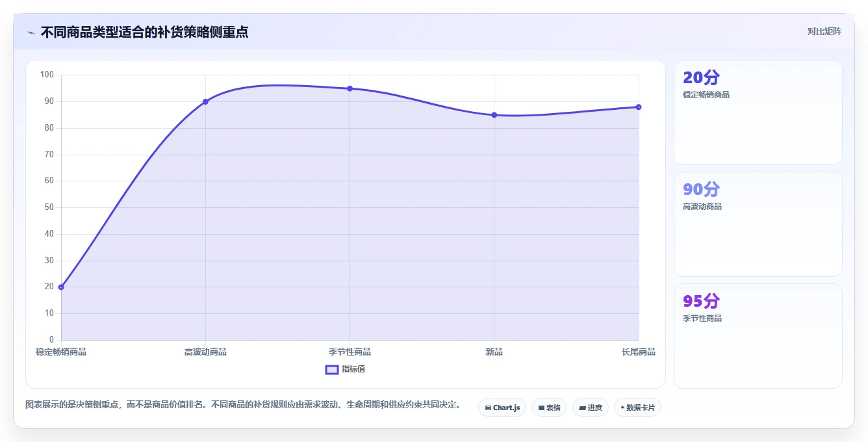
Task: Click the y-axis value 100
Action: click(x=47, y=75)
